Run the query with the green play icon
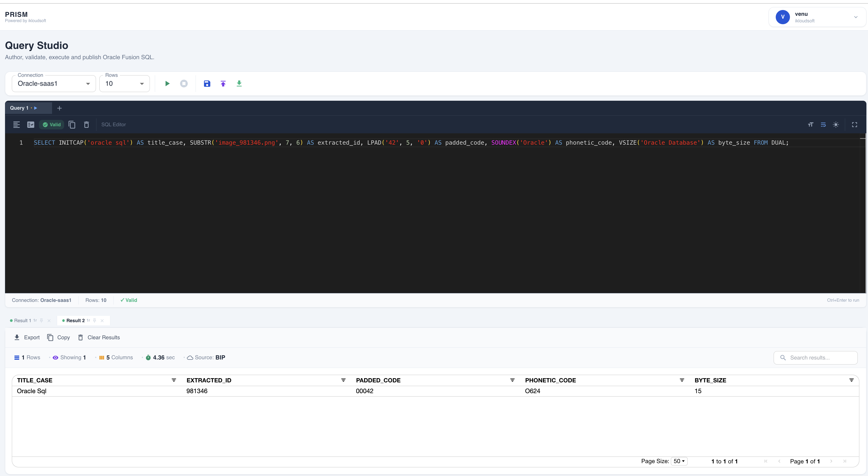This screenshot has height=476, width=868. [167, 84]
